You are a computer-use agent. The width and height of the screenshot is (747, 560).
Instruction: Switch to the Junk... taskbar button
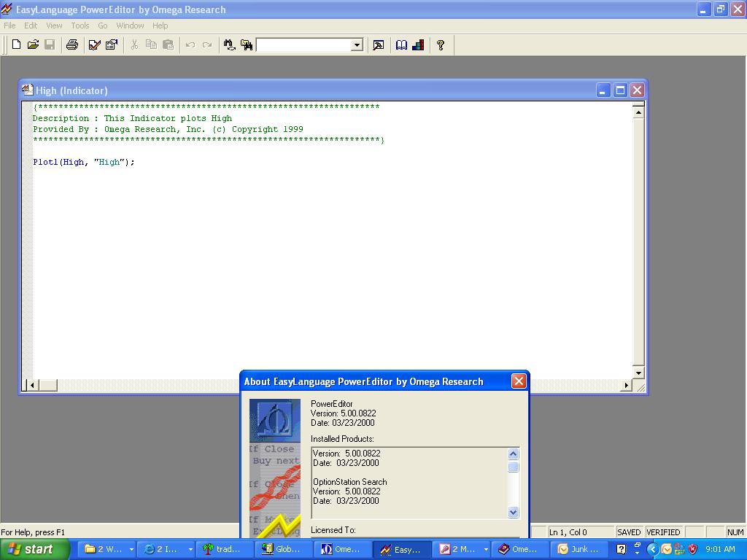pyautogui.click(x=578, y=549)
